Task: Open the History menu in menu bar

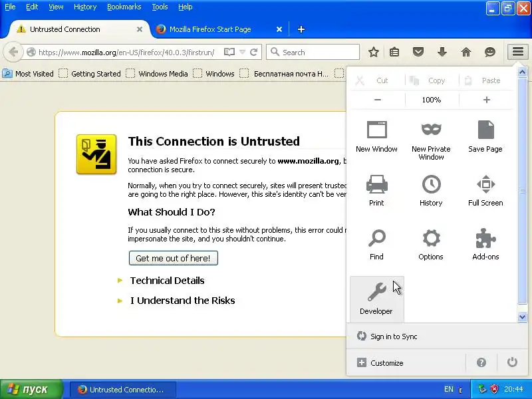Action: [85, 7]
